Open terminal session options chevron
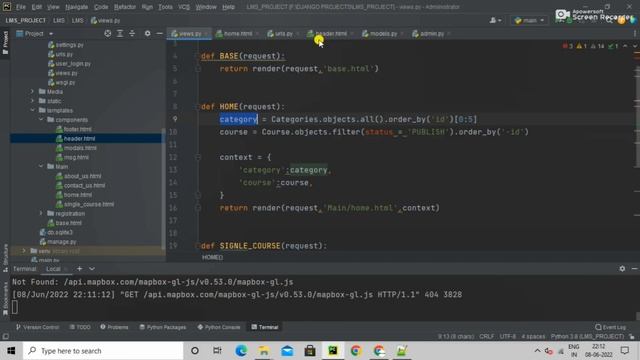Viewport: 640px width, 360px height. [92, 269]
